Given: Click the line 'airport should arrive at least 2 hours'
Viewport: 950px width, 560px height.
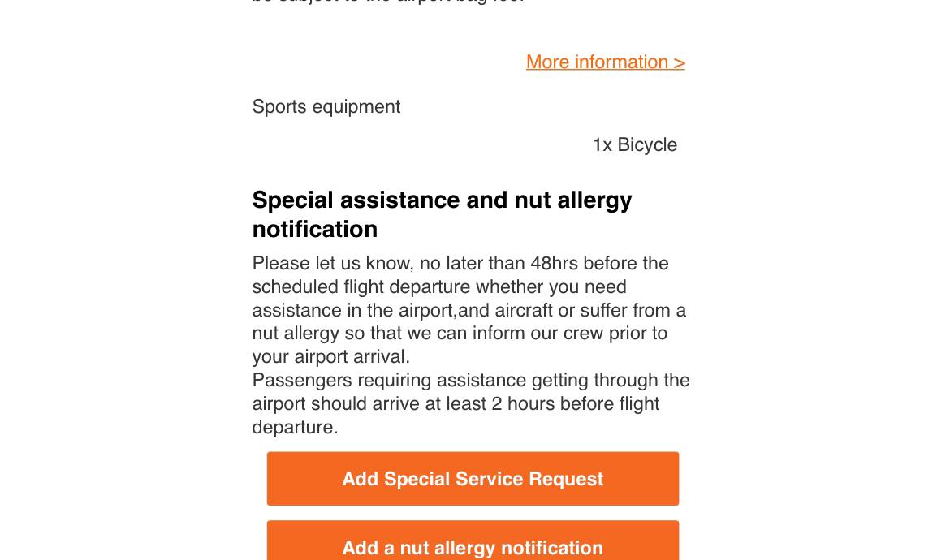Looking at the screenshot, I should pyautogui.click(x=455, y=404).
